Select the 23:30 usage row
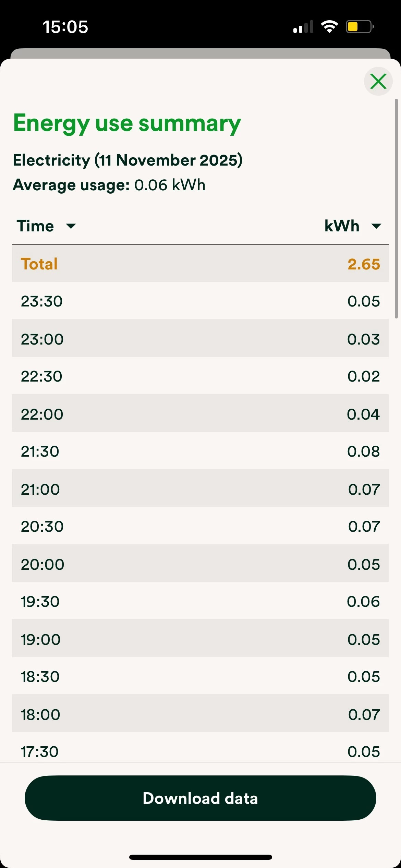This screenshot has width=401, height=868. 200,301
